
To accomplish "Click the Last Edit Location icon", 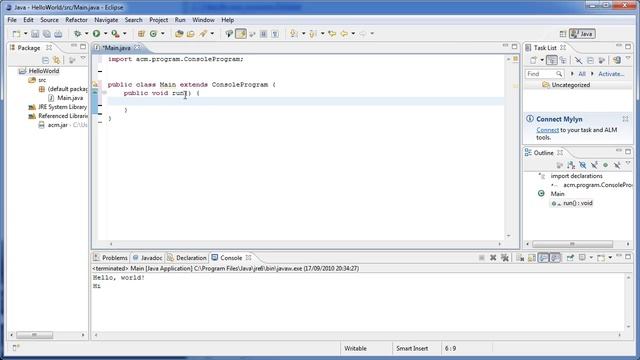I will 332,34.
